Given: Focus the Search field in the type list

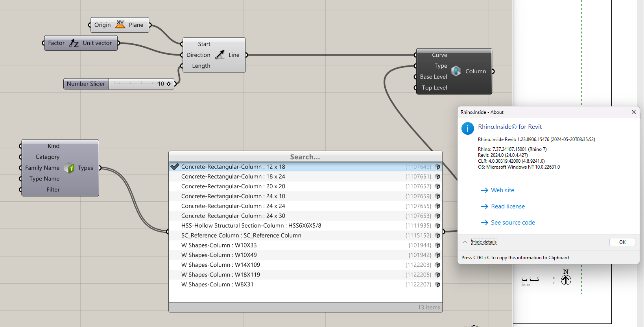Looking at the screenshot, I should tap(305, 157).
